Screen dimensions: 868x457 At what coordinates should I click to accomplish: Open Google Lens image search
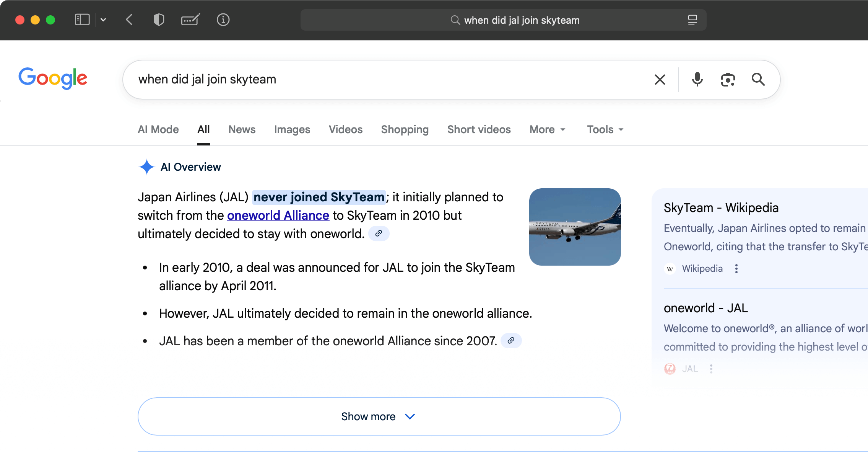point(727,79)
